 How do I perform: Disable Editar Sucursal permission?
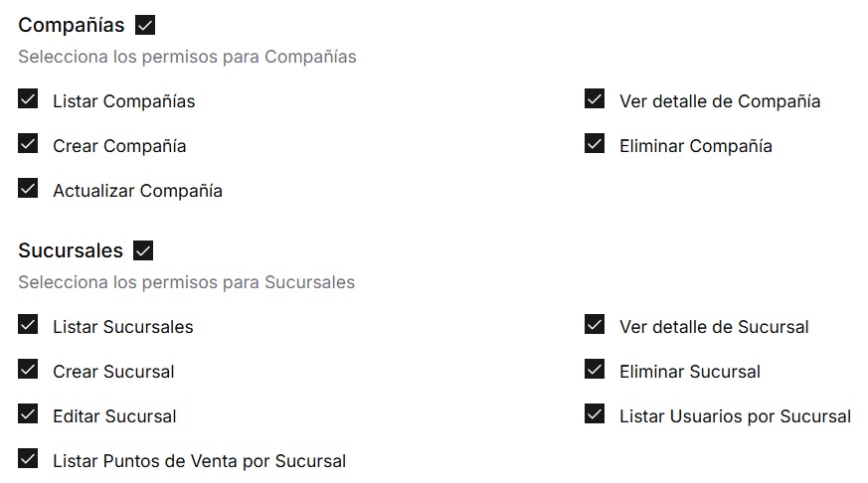click(x=28, y=414)
